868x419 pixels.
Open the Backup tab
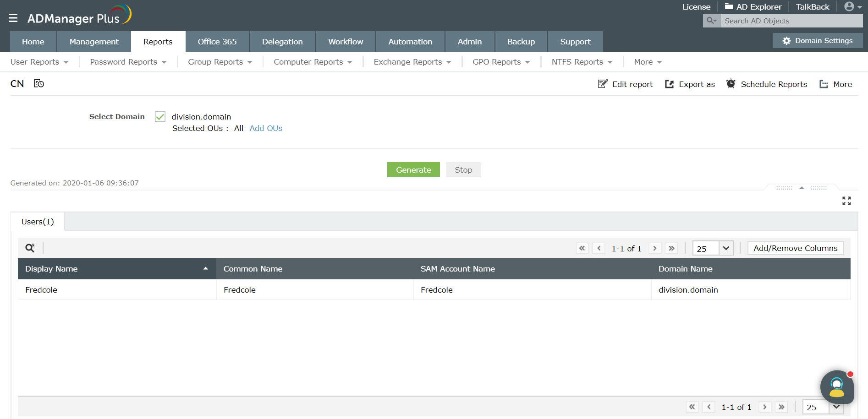521,41
